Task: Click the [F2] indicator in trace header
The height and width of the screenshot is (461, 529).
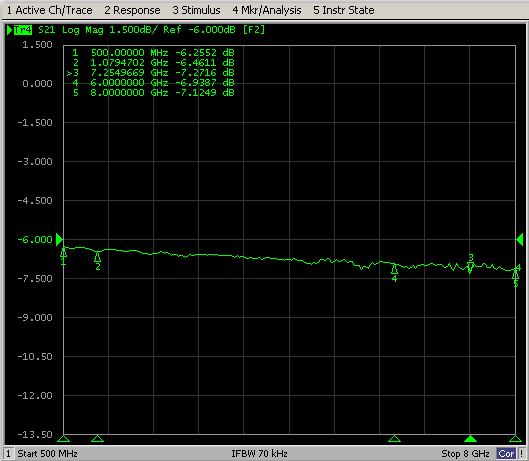Action: (x=254, y=30)
